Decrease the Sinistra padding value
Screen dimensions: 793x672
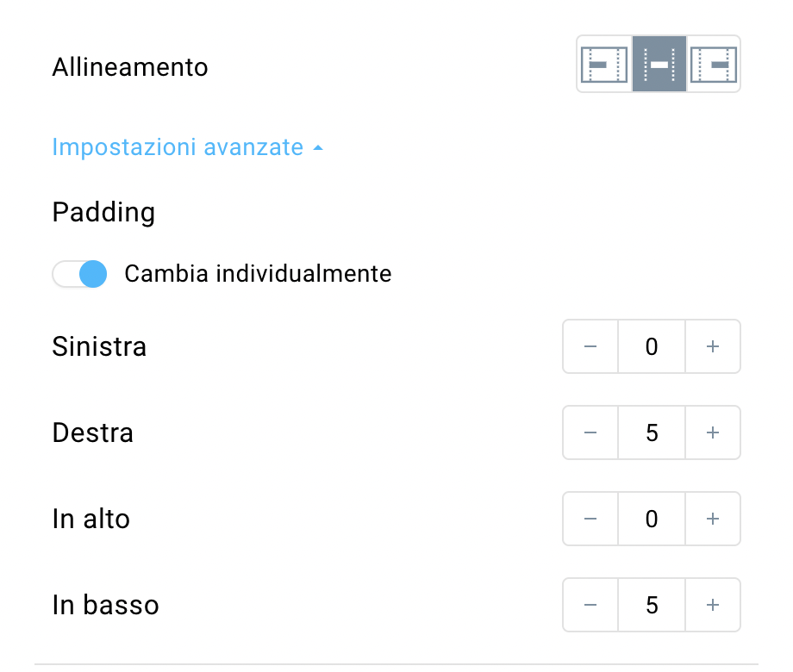point(590,347)
